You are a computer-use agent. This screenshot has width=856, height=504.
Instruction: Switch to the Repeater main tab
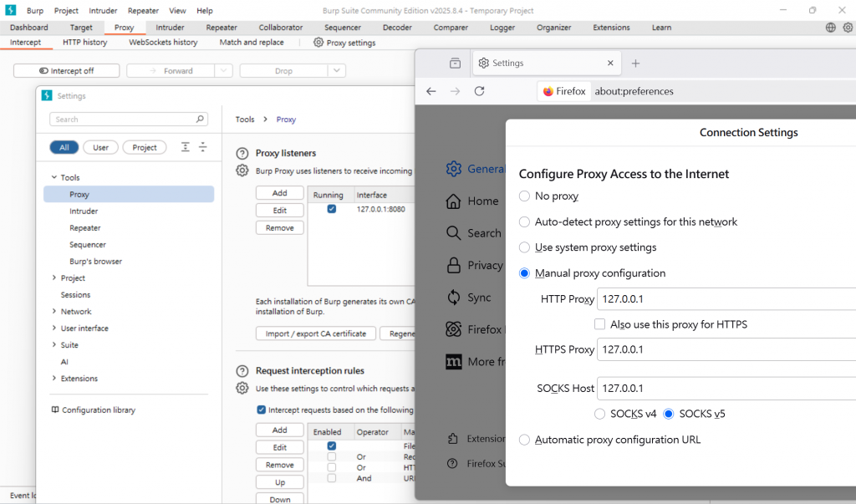click(221, 28)
